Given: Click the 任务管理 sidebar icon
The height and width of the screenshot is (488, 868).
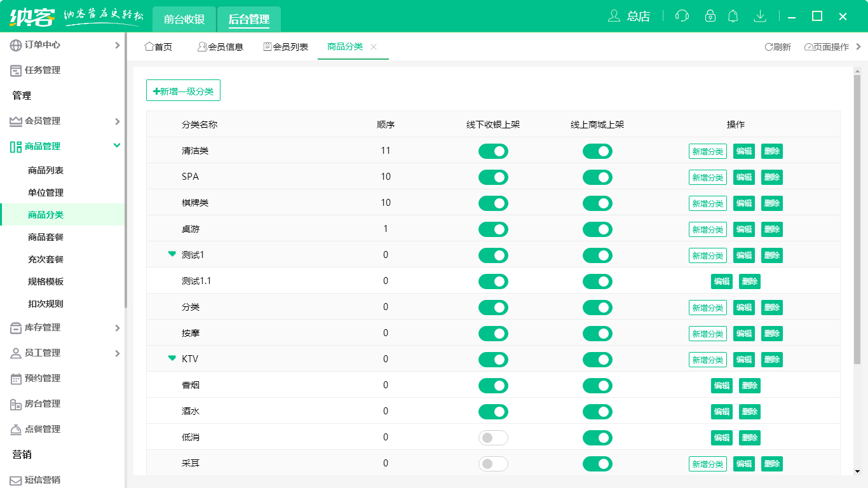Looking at the screenshot, I should [x=16, y=71].
